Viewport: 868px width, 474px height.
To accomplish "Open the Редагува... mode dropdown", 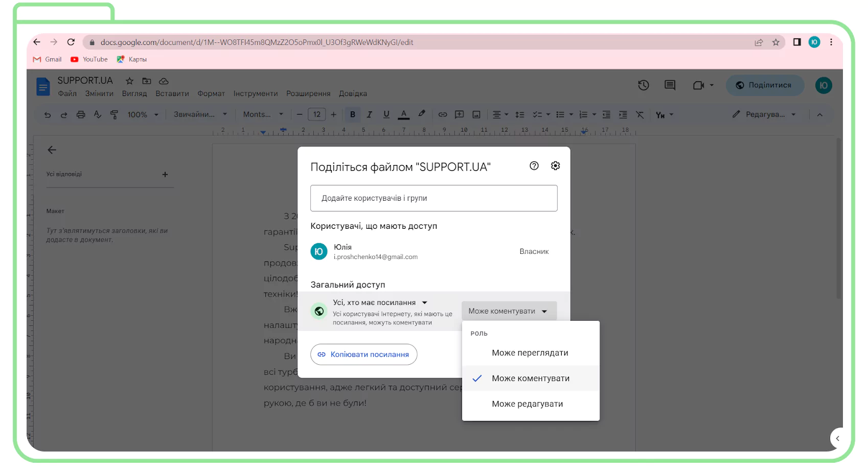I will pos(764,114).
